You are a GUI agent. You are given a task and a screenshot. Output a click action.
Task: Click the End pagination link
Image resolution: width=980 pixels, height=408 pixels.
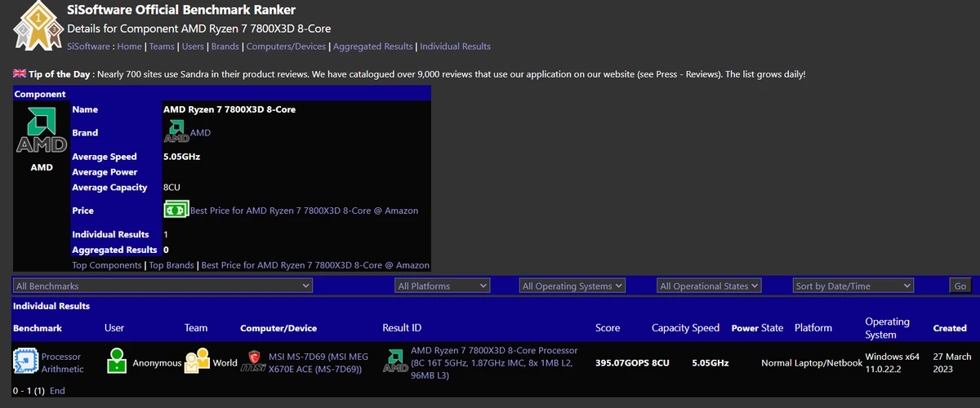57,391
